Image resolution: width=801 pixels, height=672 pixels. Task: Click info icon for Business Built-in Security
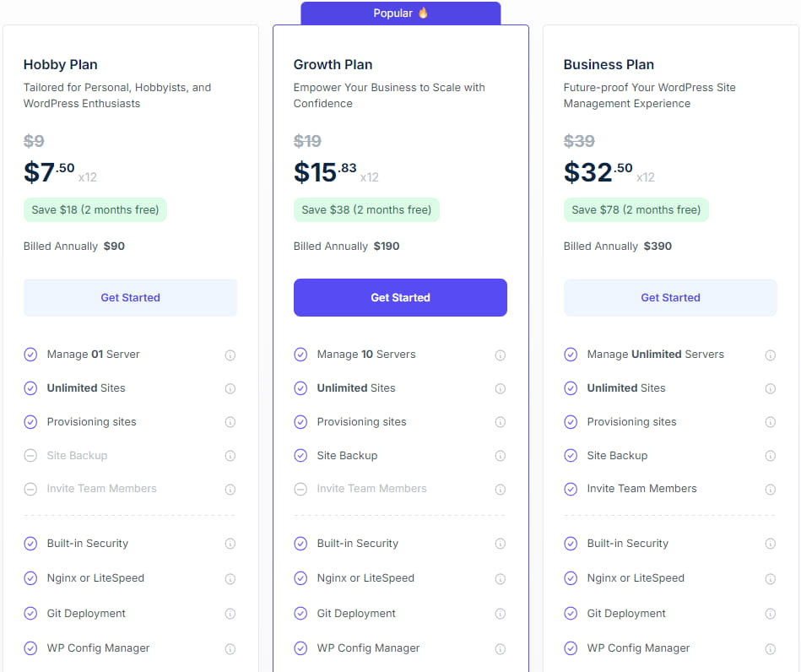click(771, 545)
